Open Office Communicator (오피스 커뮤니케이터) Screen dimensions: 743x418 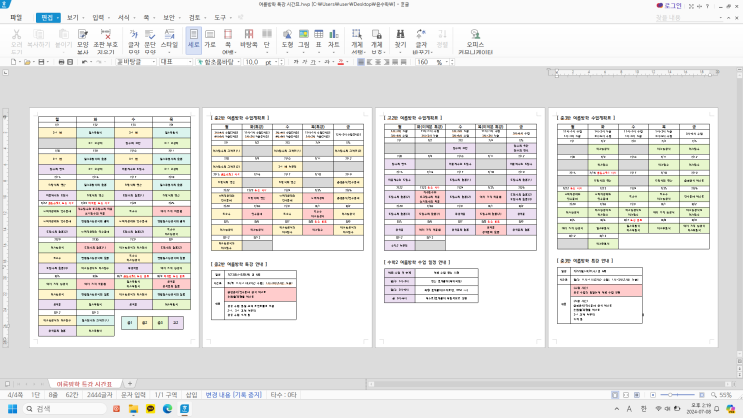pyautogui.click(x=475, y=40)
